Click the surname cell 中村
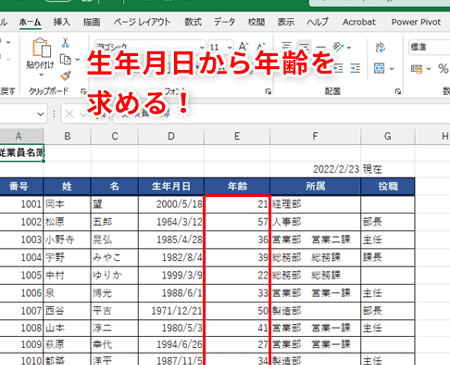The width and height of the screenshot is (450, 365). 67,275
